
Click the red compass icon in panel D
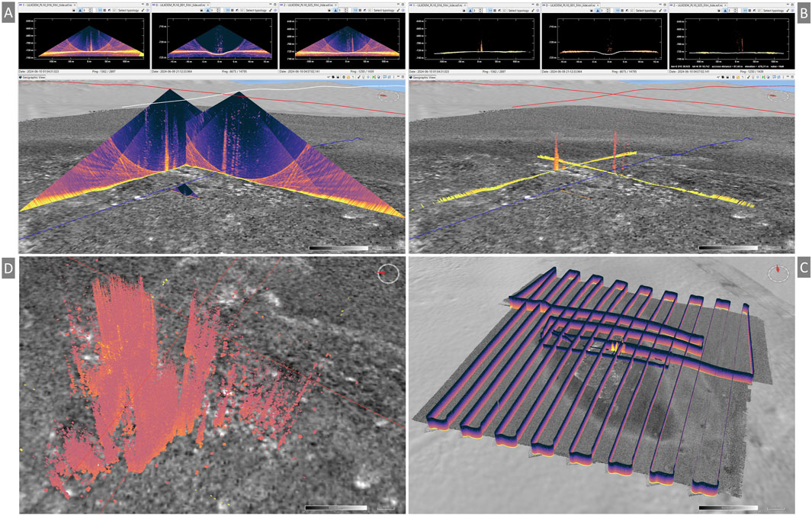click(388, 274)
